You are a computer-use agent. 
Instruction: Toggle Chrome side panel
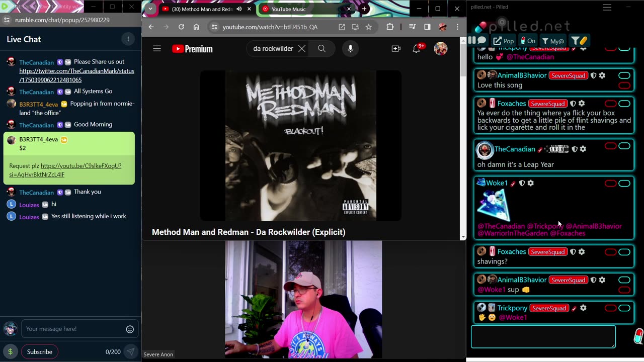coord(427,27)
